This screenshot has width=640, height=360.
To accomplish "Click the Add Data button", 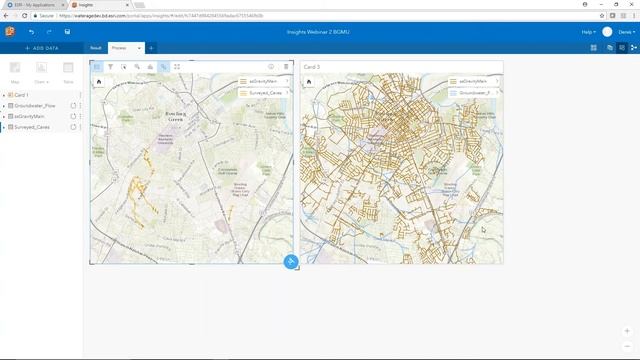I will point(42,48).
